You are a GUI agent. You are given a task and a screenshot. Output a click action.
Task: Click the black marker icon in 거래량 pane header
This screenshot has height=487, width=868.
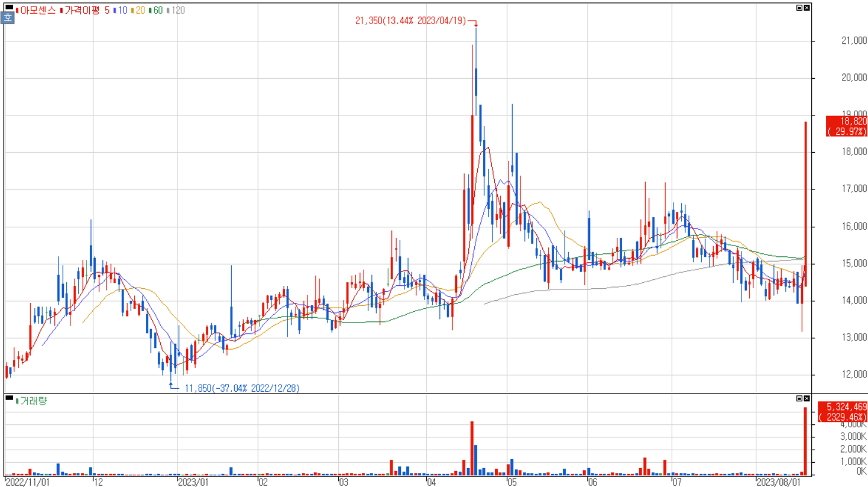click(x=9, y=398)
